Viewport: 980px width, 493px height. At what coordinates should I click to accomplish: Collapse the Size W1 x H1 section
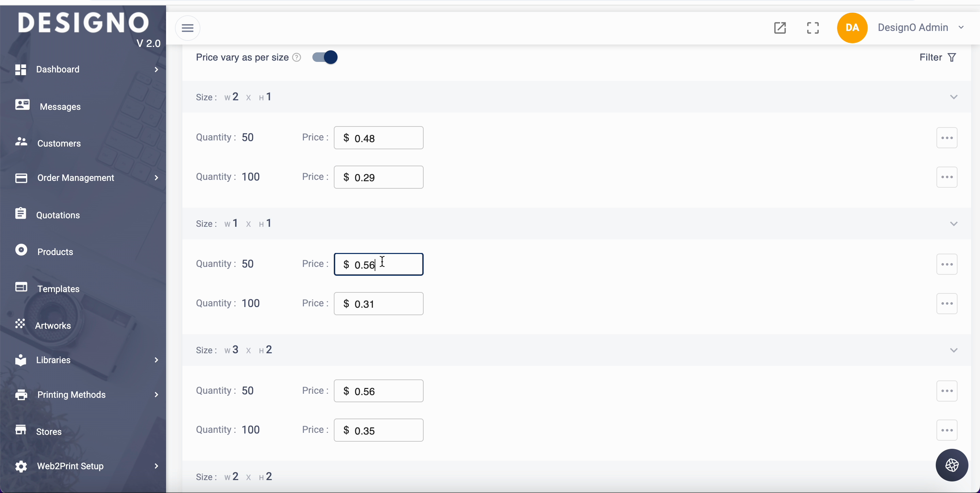coord(953,223)
